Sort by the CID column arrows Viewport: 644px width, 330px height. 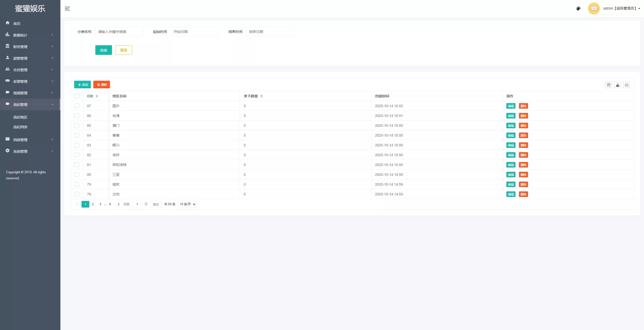(x=97, y=96)
